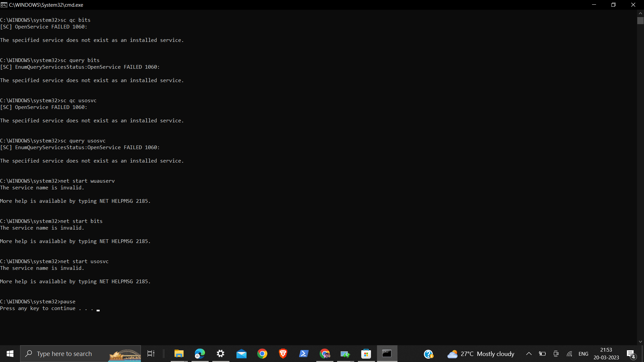Open PowerShell from the taskbar
This screenshot has width=644, height=362.
(304, 354)
